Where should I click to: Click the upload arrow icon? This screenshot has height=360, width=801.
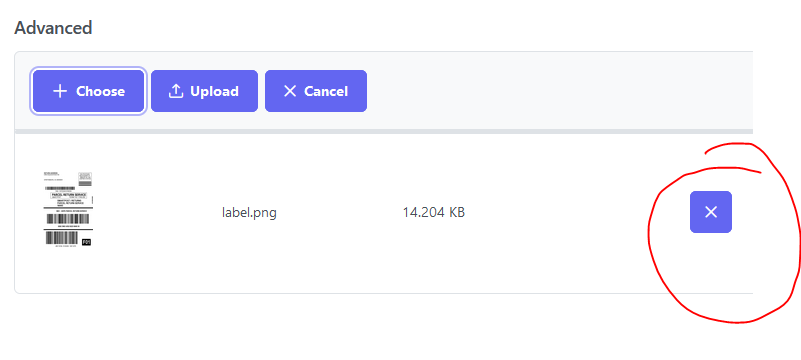176,91
